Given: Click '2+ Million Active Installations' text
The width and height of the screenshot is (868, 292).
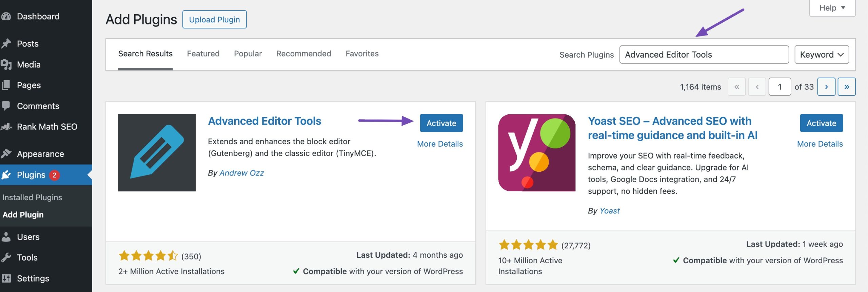Looking at the screenshot, I should click(171, 272).
